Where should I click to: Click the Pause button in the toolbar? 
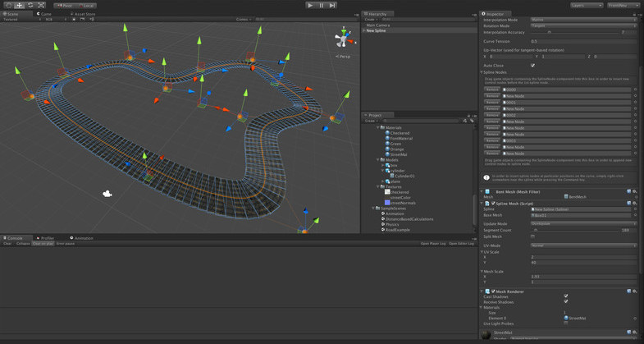(x=322, y=5)
